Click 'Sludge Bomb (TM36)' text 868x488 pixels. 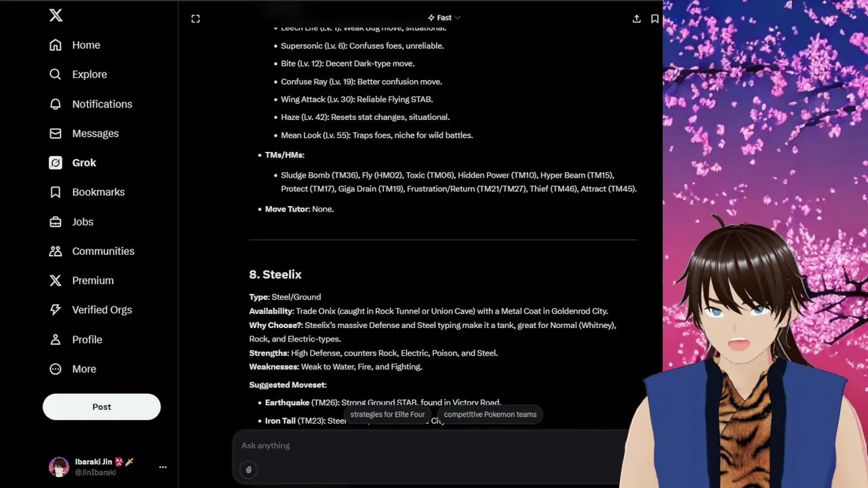point(319,175)
